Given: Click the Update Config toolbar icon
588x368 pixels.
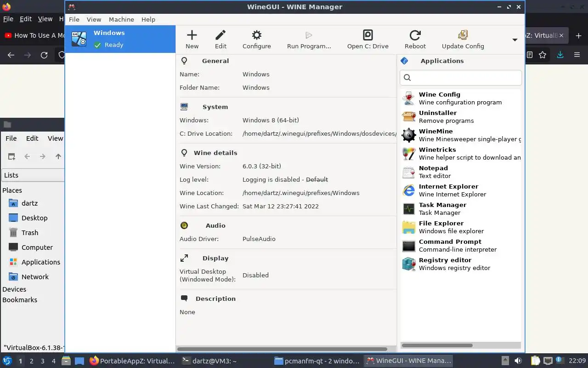Looking at the screenshot, I should pyautogui.click(x=463, y=39).
